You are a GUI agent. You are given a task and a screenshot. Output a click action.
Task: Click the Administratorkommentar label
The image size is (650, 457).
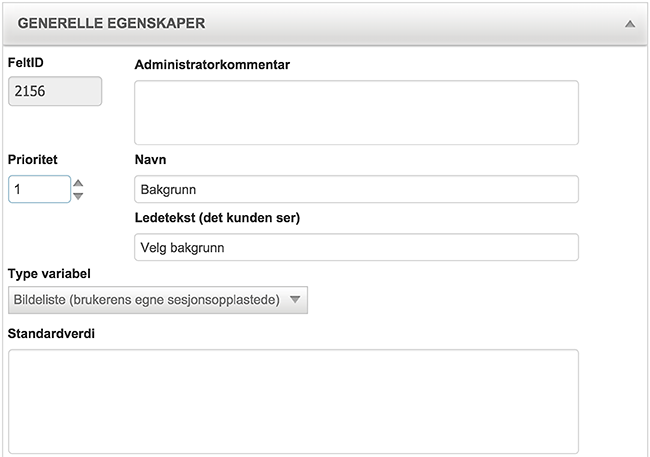pos(212,65)
